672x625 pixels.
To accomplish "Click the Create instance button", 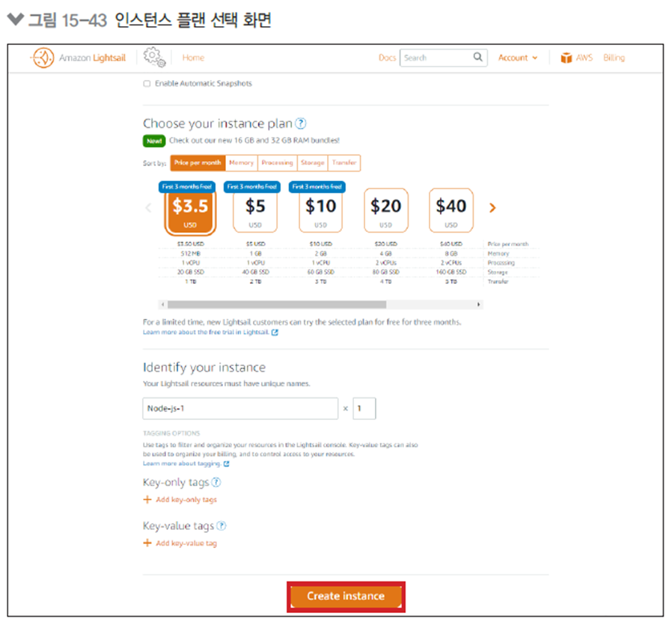I will (x=346, y=597).
